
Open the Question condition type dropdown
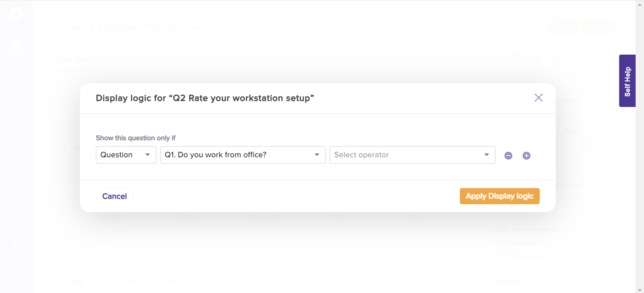(x=126, y=155)
